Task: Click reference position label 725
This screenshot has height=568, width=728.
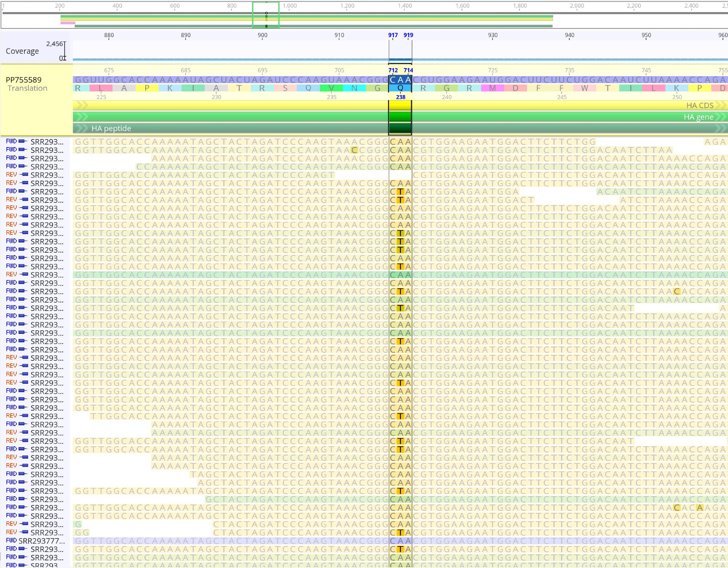Action: pyautogui.click(x=493, y=70)
